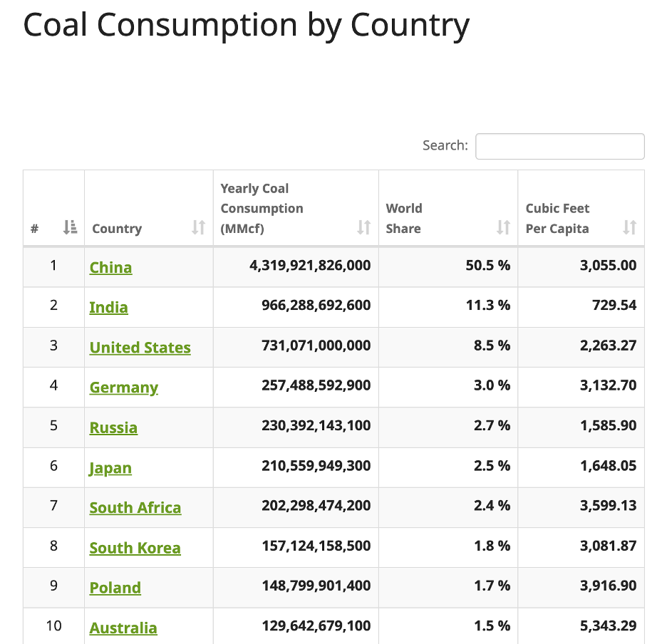Toggle World Share column sorting order
The width and height of the screenshot is (667, 644).
pyautogui.click(x=504, y=228)
